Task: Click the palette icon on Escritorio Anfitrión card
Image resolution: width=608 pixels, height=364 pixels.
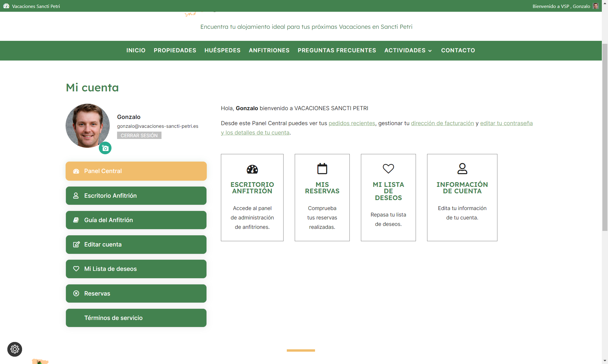Action: 252,169
